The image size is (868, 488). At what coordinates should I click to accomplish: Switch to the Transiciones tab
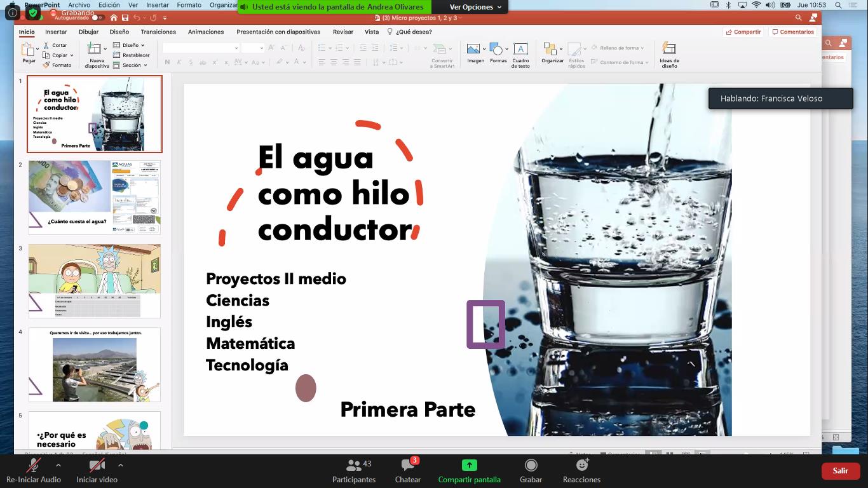coord(158,32)
